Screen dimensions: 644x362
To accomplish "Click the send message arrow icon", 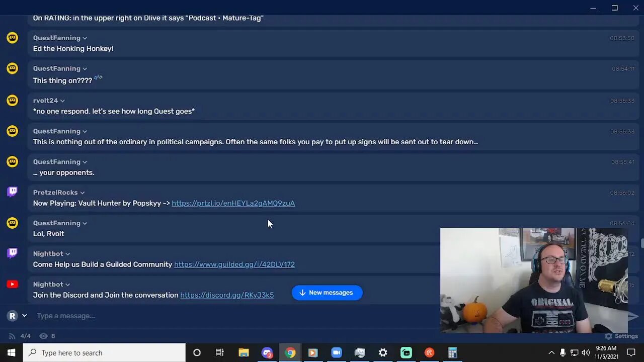I will tap(632, 316).
